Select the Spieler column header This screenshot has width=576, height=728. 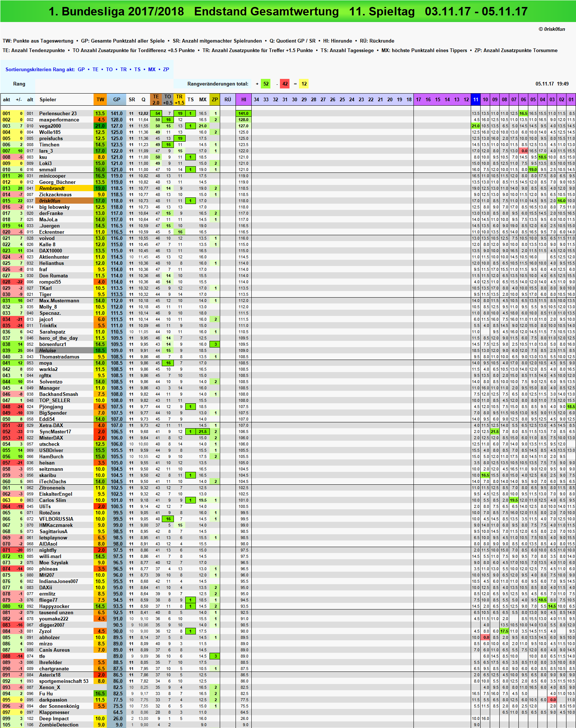click(48, 99)
